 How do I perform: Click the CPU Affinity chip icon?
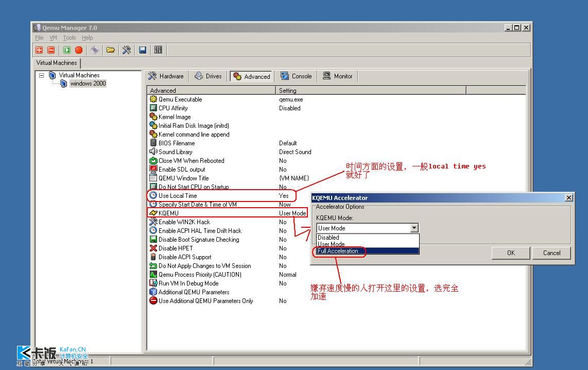click(153, 108)
